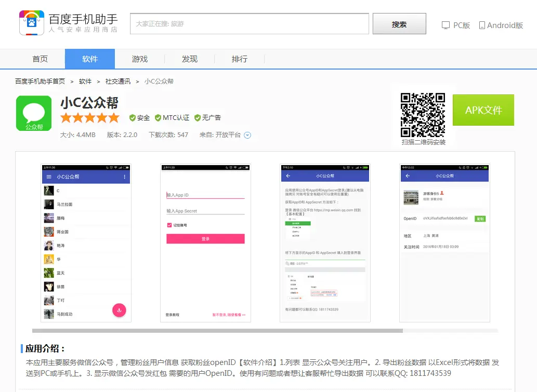Click the hamburger menu icon in first screenshot
This screenshot has height=392, width=537.
pos(49,177)
